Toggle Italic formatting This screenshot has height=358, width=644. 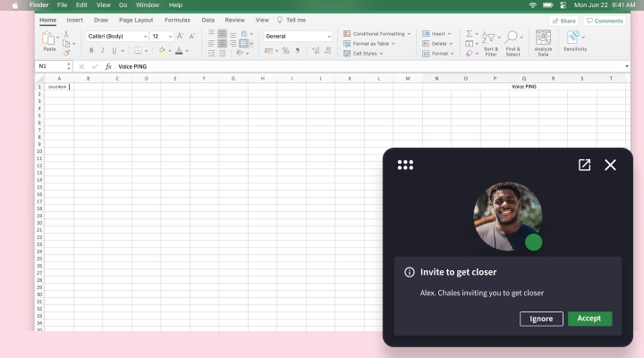(102, 51)
